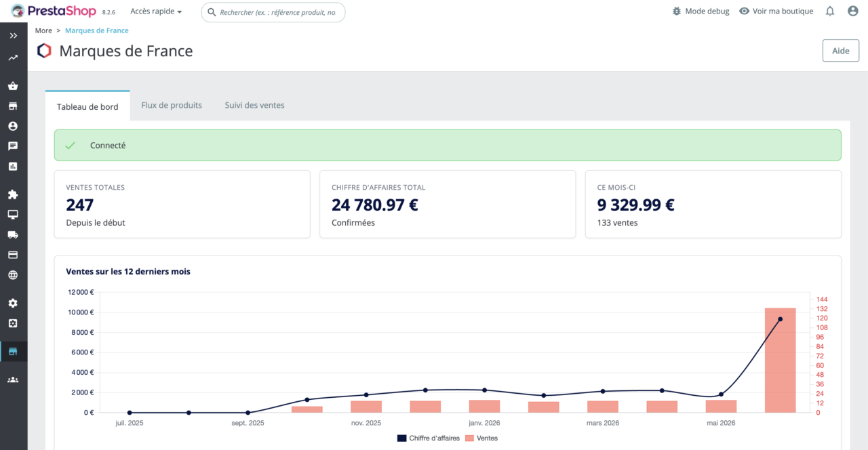Open Modules puzzle icon in sidebar
This screenshot has height=450, width=868.
[x=13, y=195]
